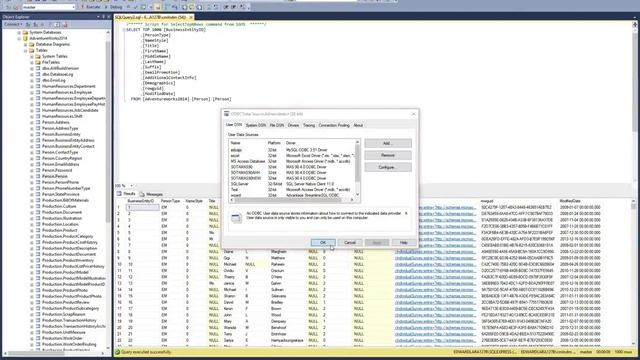Click the Production.Culture table icon
Viewport: 640px width, 360px height.
pos(38,206)
